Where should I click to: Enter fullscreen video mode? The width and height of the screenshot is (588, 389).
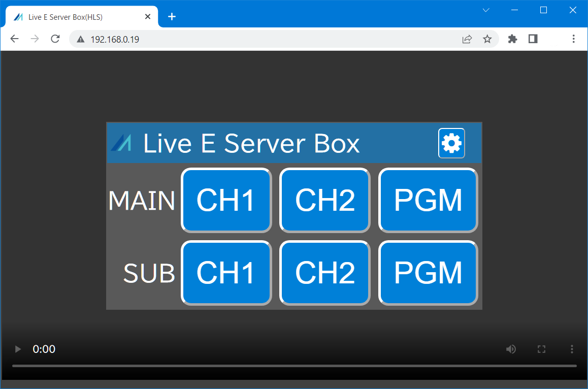pos(541,349)
